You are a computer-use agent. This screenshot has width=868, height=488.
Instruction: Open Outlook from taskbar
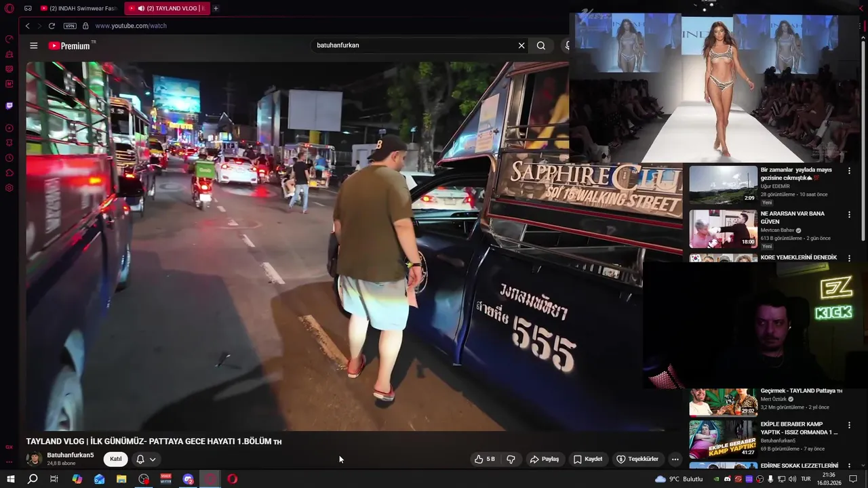click(x=99, y=479)
